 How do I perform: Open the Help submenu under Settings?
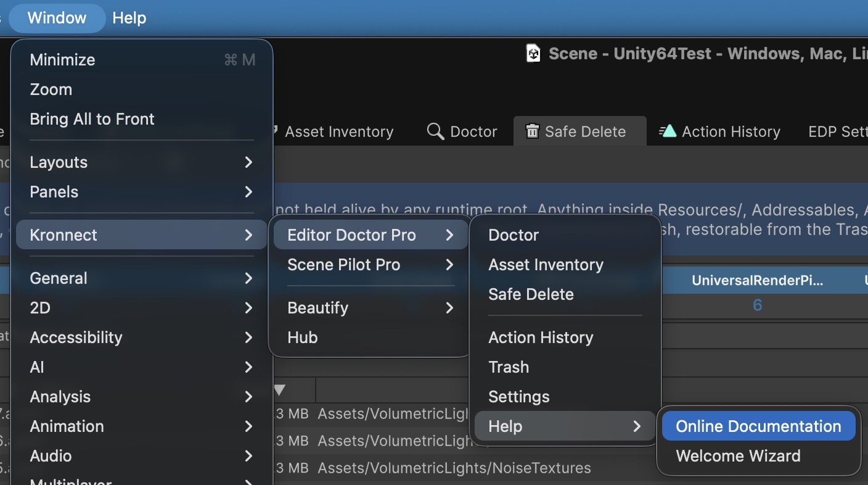pyautogui.click(x=565, y=426)
